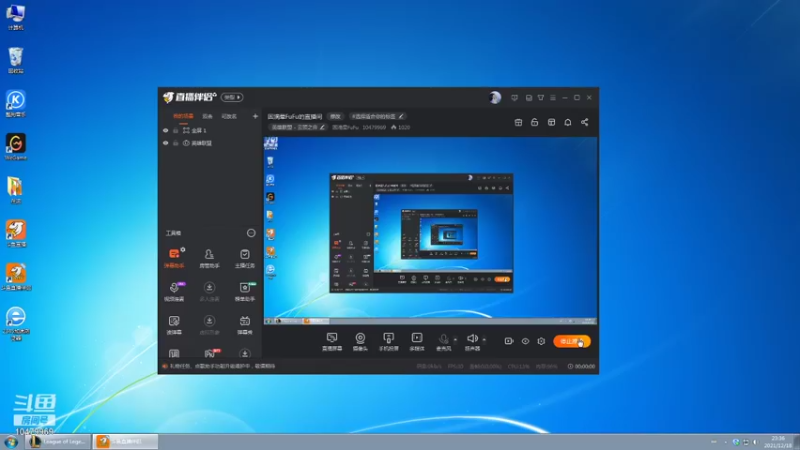The height and width of the screenshot is (450, 800).
Task: Open the blue K desktop icon
Action: tap(16, 104)
